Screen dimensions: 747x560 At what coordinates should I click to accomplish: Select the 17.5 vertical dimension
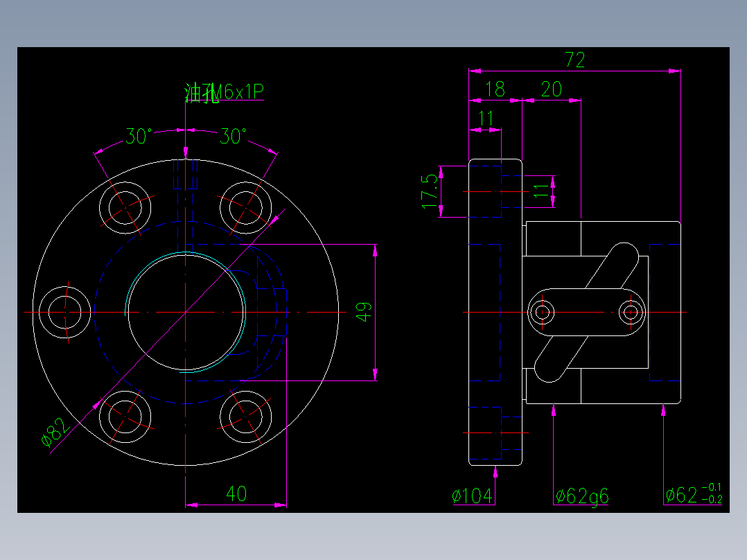(x=430, y=191)
